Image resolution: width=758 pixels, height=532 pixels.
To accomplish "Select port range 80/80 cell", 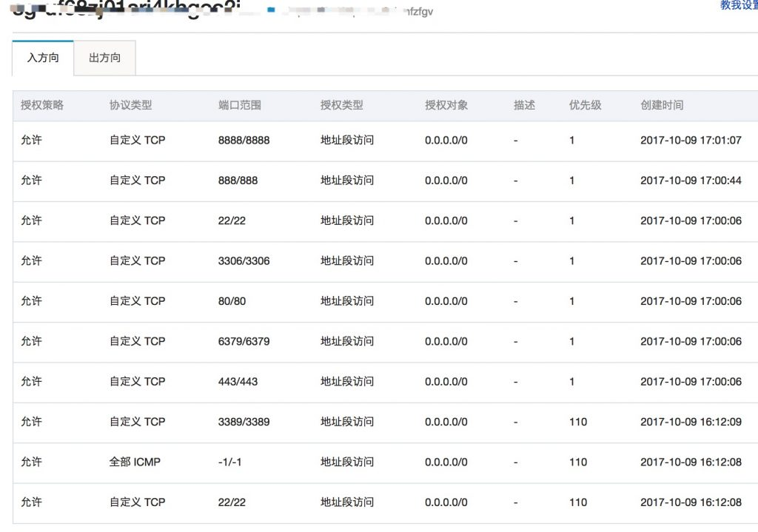I will 232,301.
